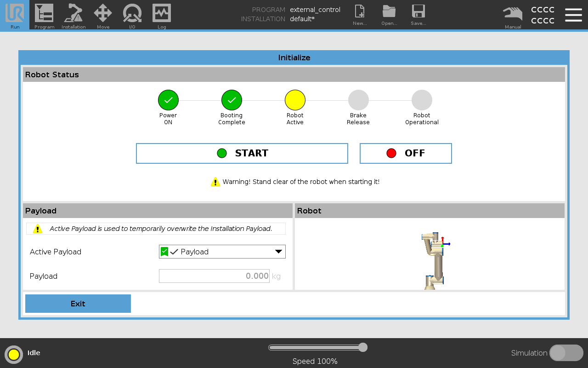Switch to the Move tab
This screenshot has height=368, width=588.
(103, 14)
